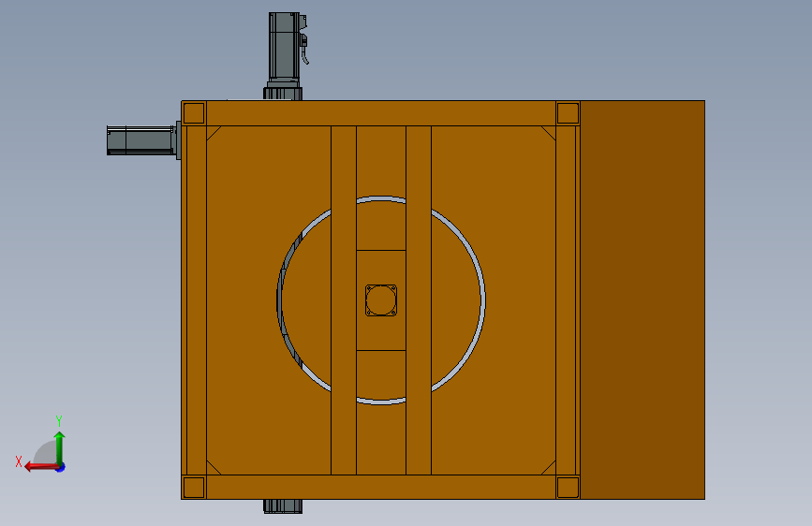Pick the top-right corner square post

[568, 113]
